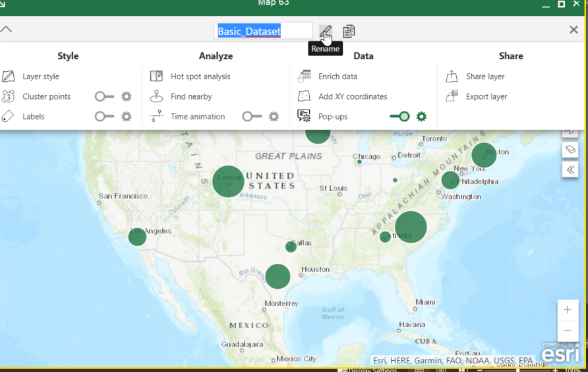Enable the Labels toggle
588x372 pixels.
click(104, 116)
